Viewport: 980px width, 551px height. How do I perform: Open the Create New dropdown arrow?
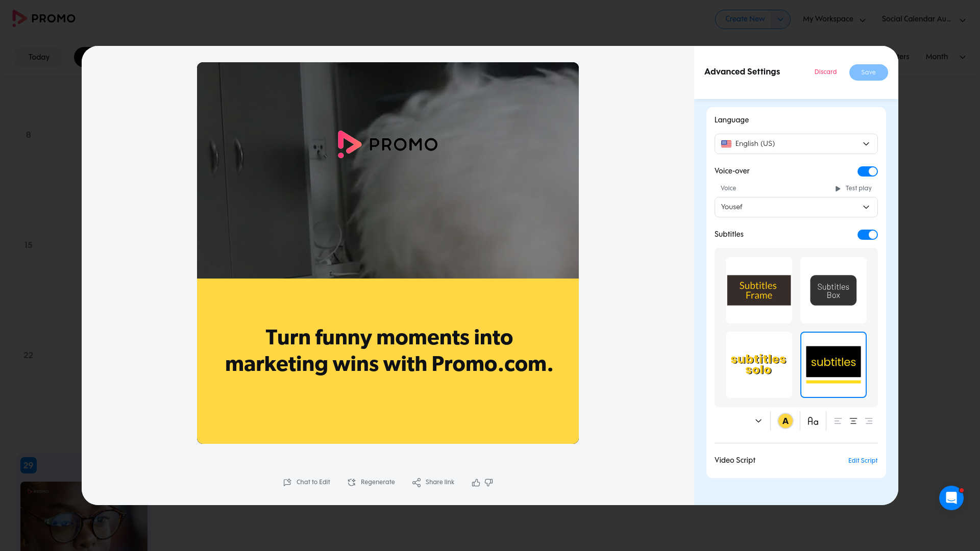[780, 19]
